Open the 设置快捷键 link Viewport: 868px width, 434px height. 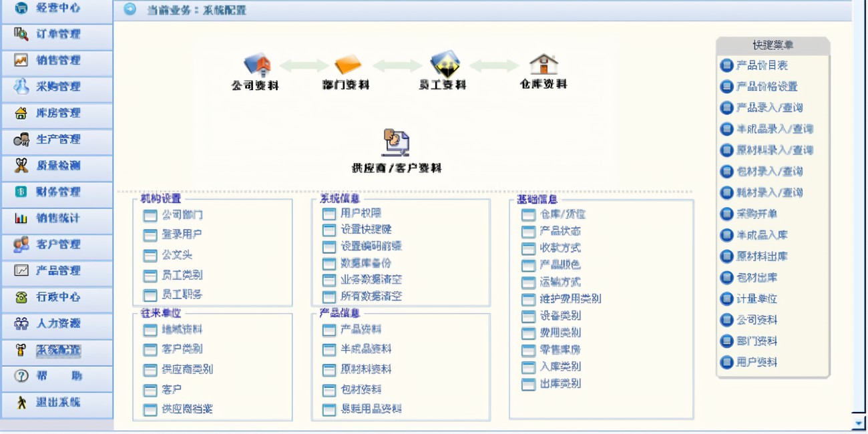366,230
